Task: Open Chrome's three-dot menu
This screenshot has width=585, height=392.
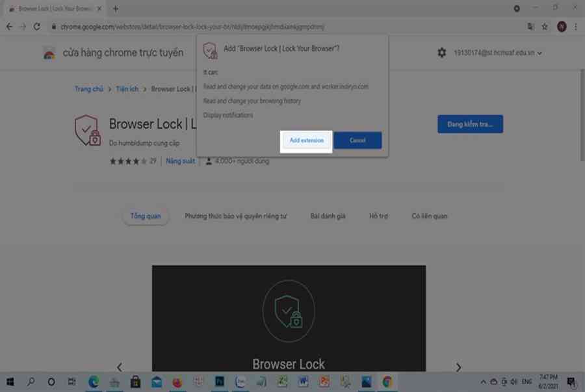Action: [x=576, y=27]
